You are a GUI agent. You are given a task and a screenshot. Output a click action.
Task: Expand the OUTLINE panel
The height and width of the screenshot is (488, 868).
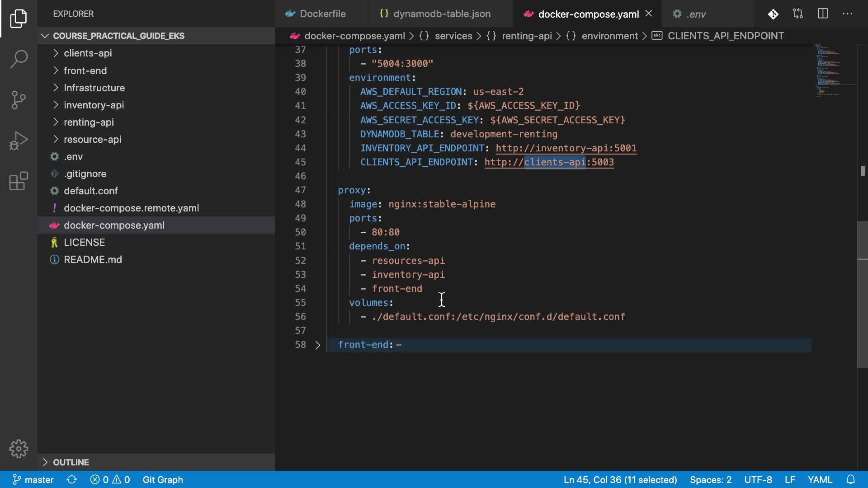pos(71,462)
